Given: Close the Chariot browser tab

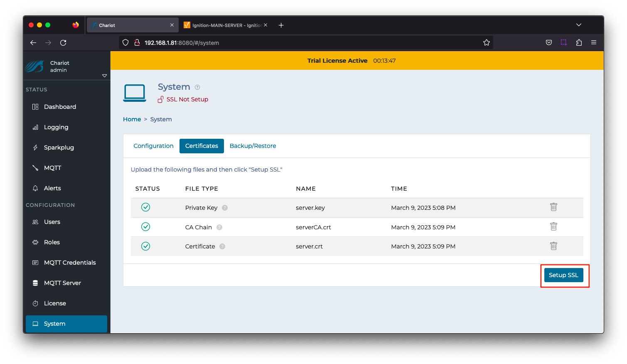Looking at the screenshot, I should (172, 25).
